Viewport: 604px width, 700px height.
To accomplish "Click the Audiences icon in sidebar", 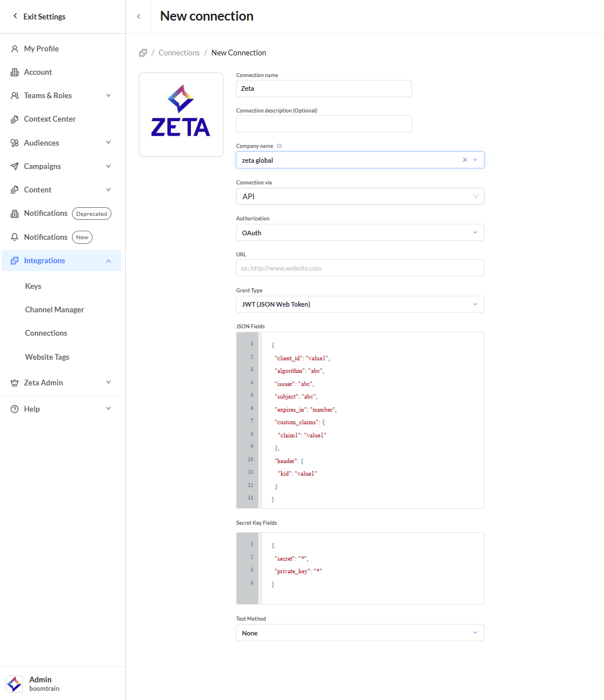I will (x=15, y=143).
